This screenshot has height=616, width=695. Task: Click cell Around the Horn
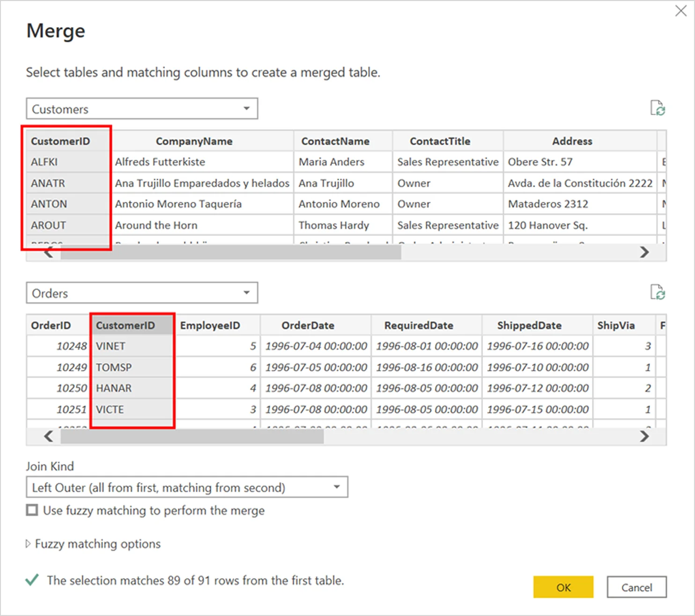click(203, 225)
